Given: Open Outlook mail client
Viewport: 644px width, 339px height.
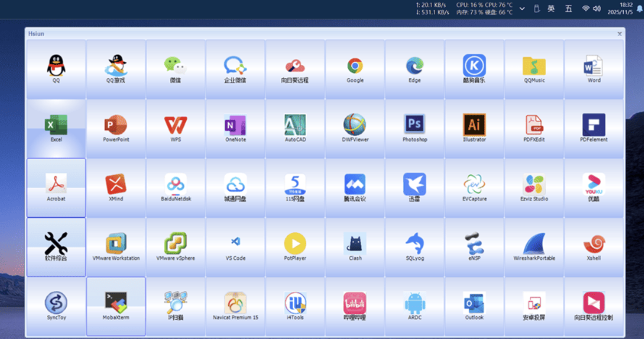Looking at the screenshot, I should 474,306.
